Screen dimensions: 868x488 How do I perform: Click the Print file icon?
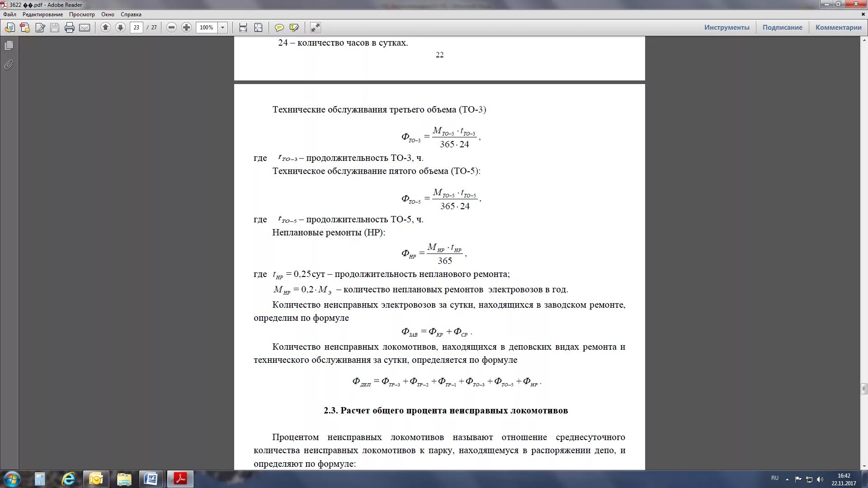coord(69,28)
